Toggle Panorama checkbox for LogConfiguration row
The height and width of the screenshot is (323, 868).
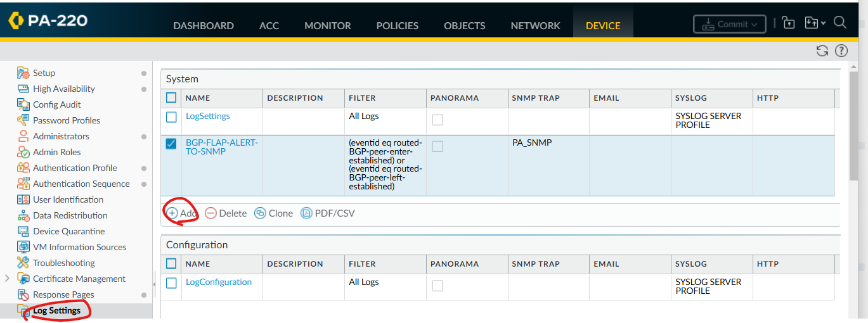click(x=437, y=286)
